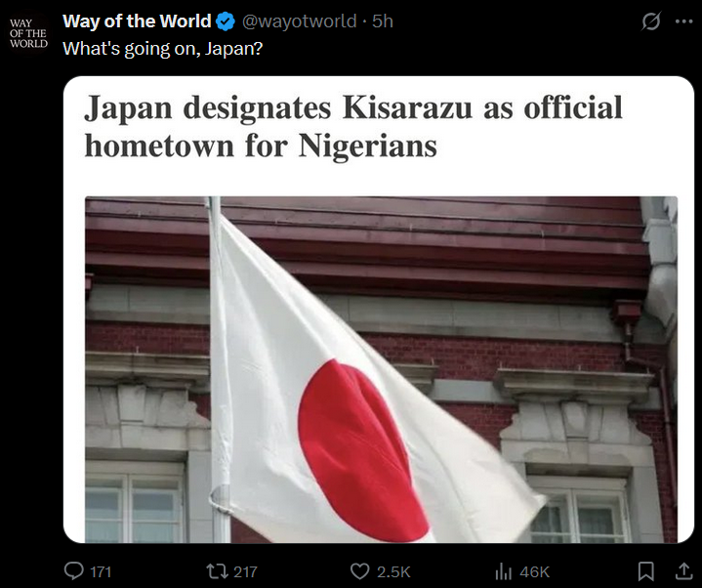Open Way of the World profile avatar
702x588 pixels.
28,33
